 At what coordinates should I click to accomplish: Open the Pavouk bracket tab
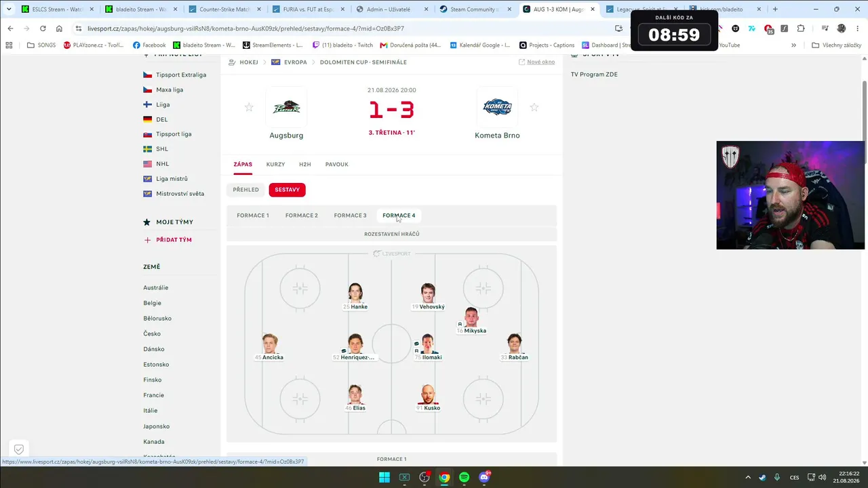point(337,164)
